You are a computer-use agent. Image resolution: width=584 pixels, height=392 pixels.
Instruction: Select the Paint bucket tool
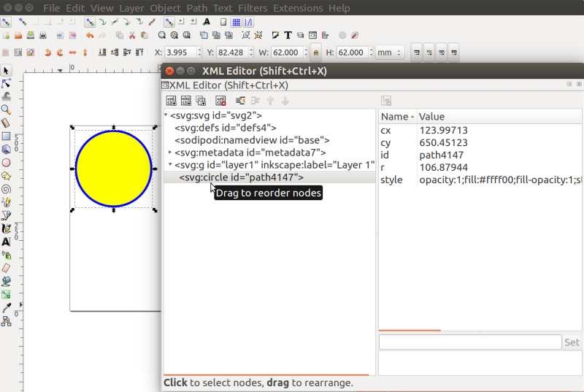click(6, 281)
